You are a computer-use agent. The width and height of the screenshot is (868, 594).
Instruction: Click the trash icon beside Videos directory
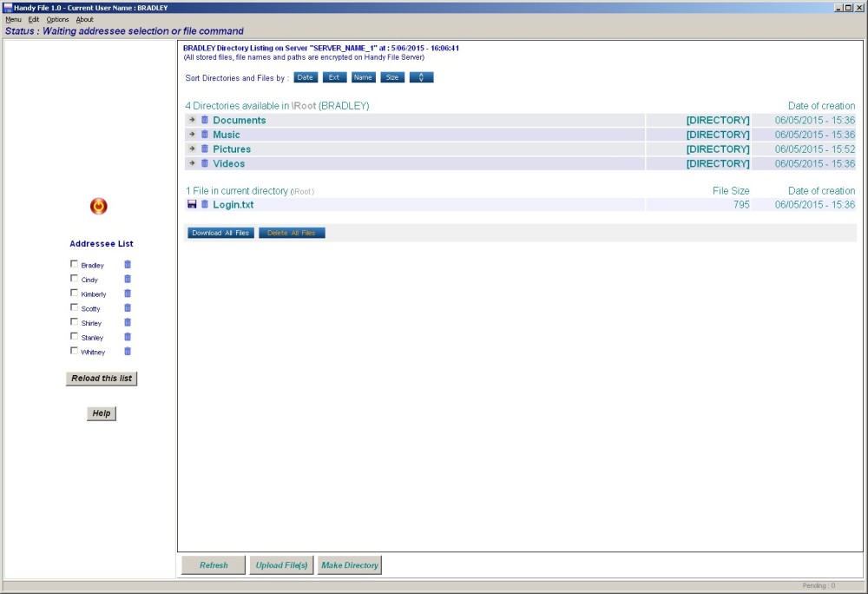click(x=205, y=163)
